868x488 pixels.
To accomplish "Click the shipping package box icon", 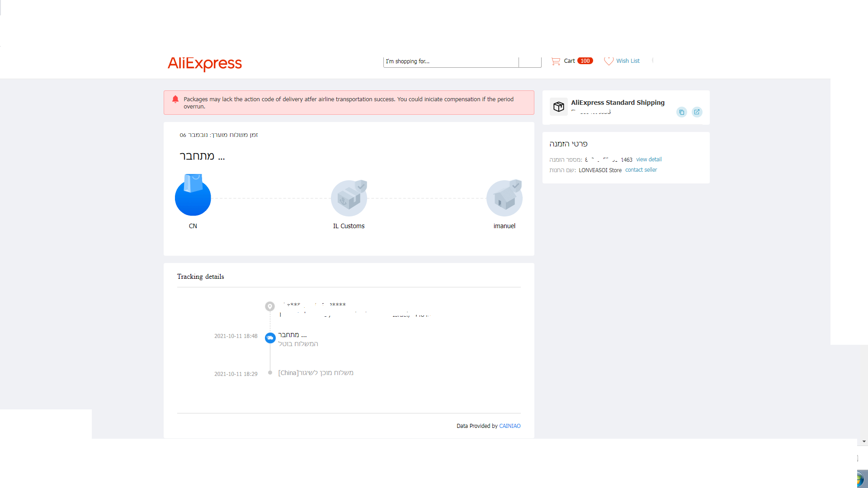I will point(559,107).
